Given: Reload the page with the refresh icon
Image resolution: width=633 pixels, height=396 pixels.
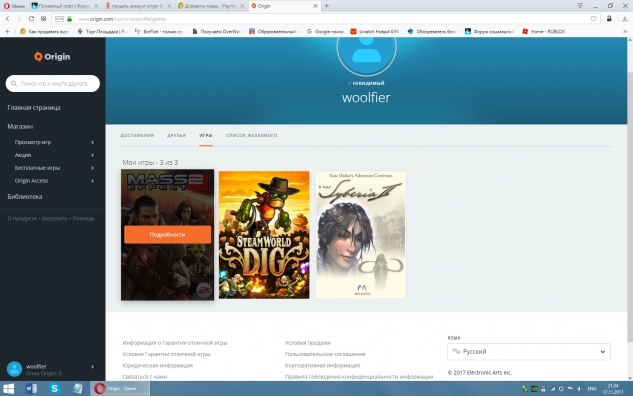Looking at the screenshot, I should click(31, 19).
